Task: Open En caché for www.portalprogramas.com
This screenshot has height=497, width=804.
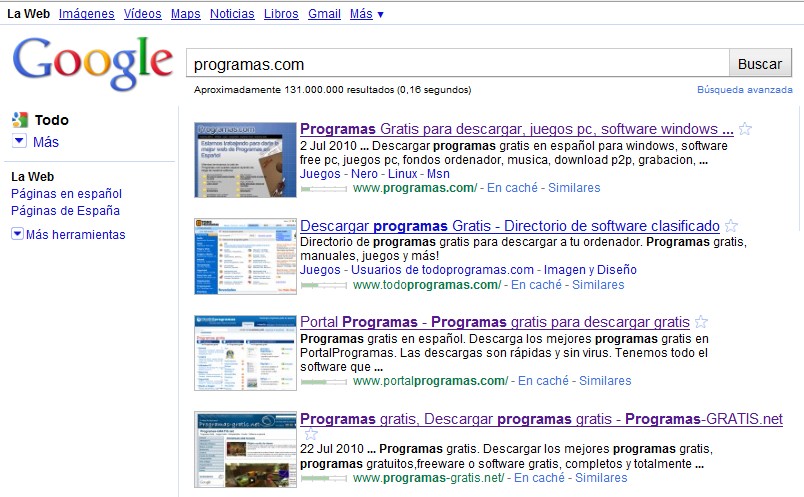Action: (x=544, y=381)
